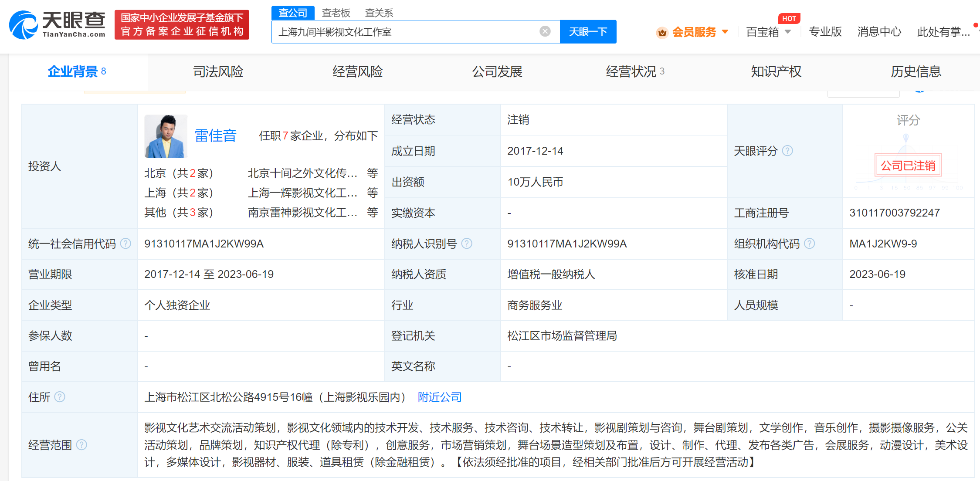980x481 pixels.
Task: Click the 国家中小企业发展子基金旗下 red banner
Action: tap(182, 25)
